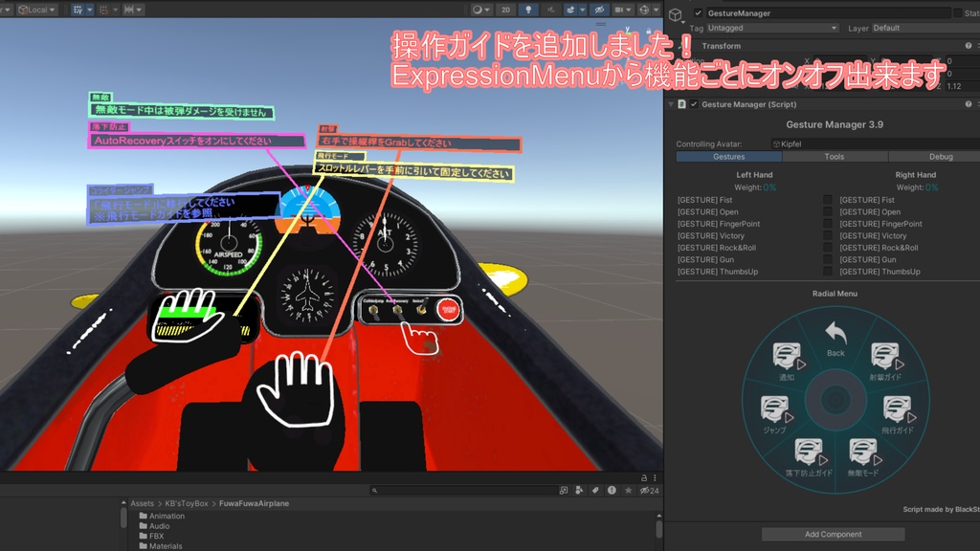Switch to the Gestures tab
Screen dimensions: 980x551
728,157
